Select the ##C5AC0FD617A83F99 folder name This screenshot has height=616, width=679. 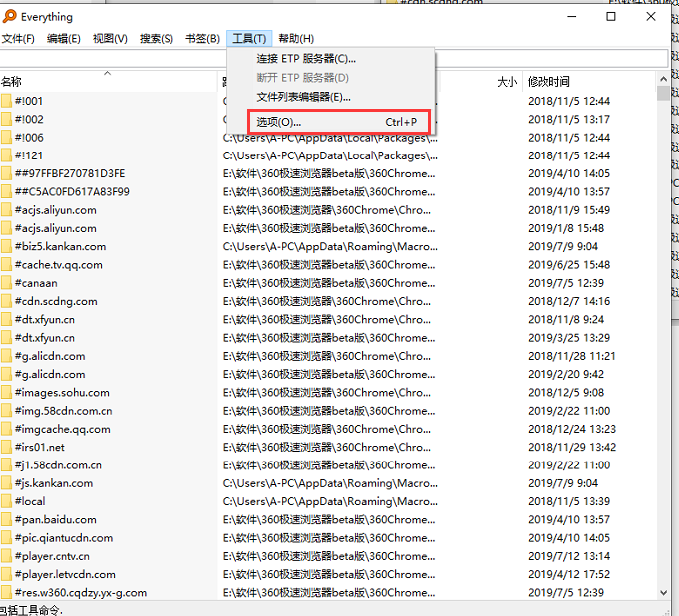tap(72, 191)
